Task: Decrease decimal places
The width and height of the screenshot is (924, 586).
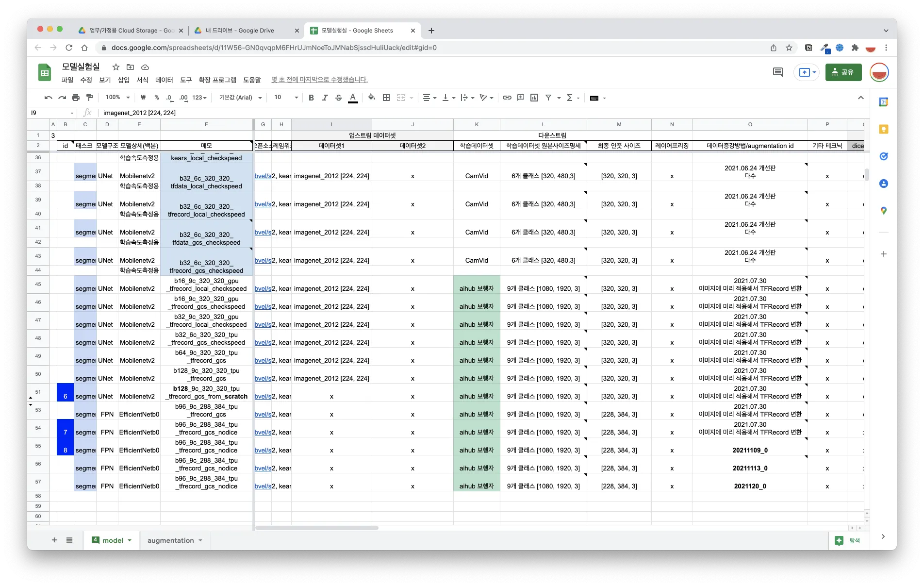Action: click(169, 98)
